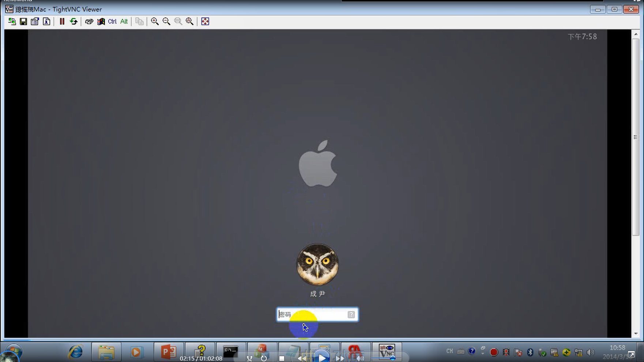Enable Auto zoom magnifier icon

click(x=189, y=22)
